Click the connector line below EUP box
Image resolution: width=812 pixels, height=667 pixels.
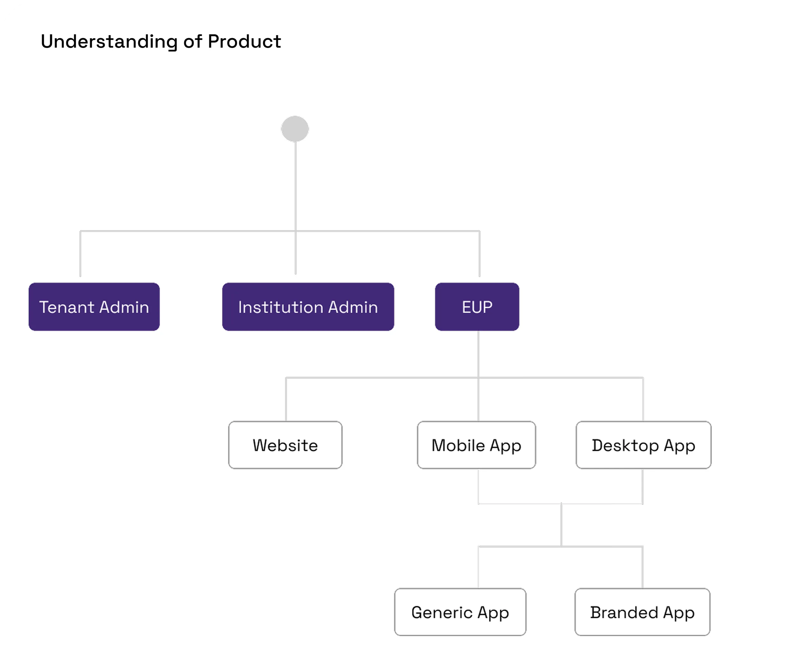[x=478, y=354]
